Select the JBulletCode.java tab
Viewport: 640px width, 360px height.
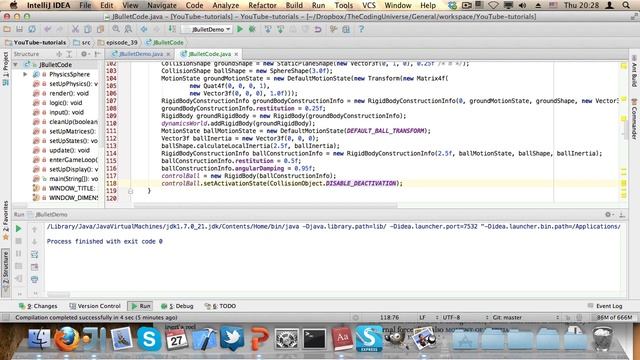click(209, 54)
